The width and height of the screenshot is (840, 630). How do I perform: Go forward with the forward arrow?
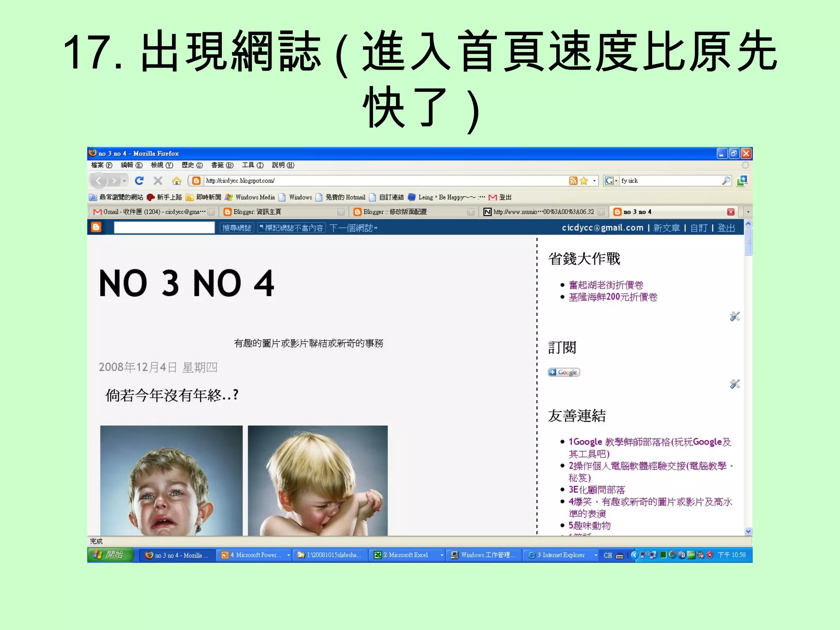(114, 180)
